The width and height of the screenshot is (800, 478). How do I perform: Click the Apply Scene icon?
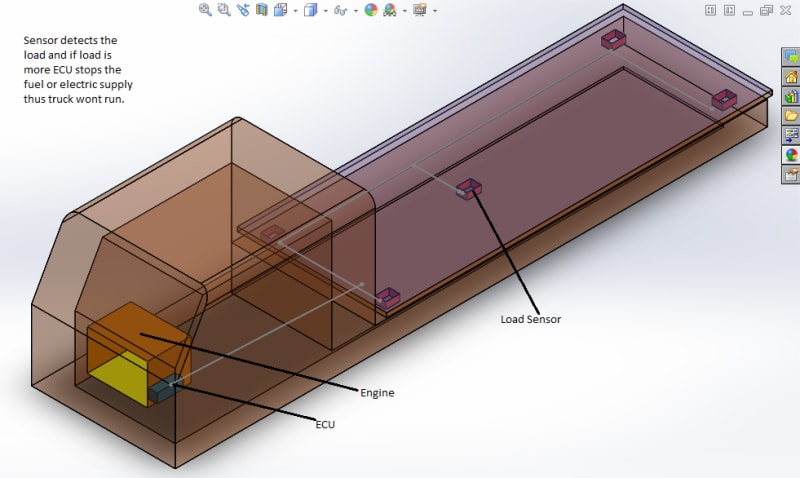390,10
